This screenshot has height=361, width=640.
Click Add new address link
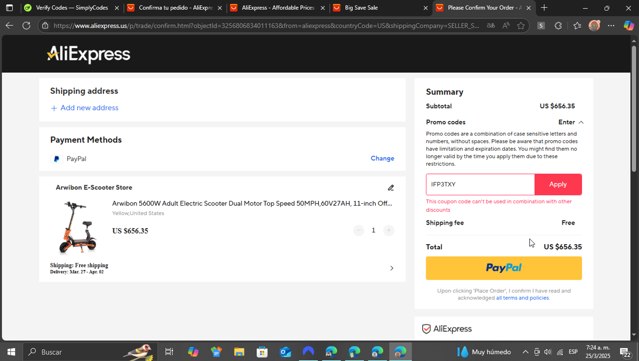click(84, 108)
